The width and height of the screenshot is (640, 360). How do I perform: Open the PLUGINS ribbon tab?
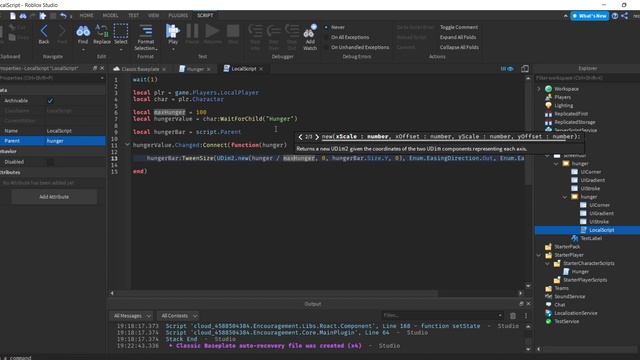[178, 15]
